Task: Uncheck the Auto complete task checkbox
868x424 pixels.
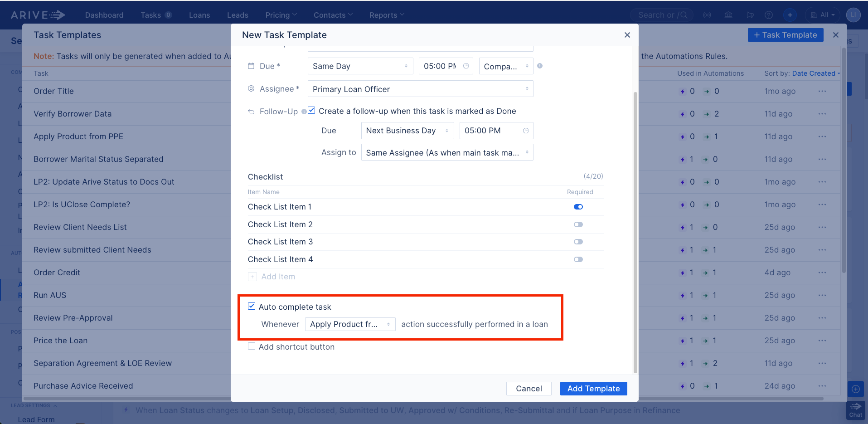Action: coord(252,306)
